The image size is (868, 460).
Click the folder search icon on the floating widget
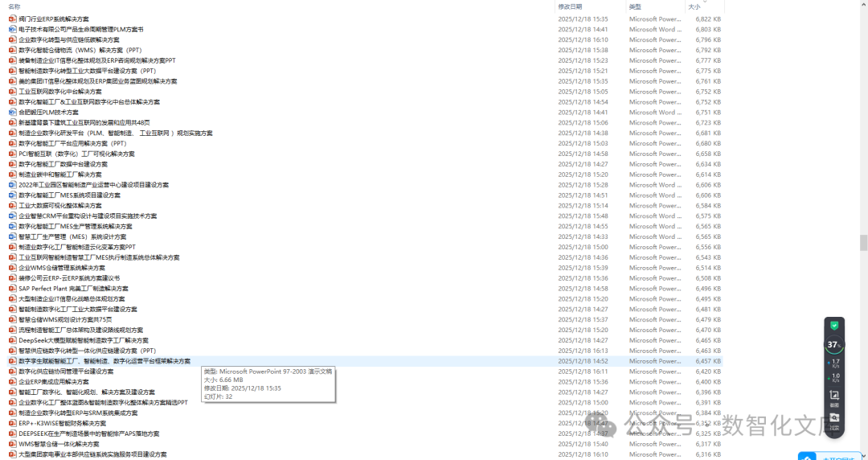pos(835,420)
